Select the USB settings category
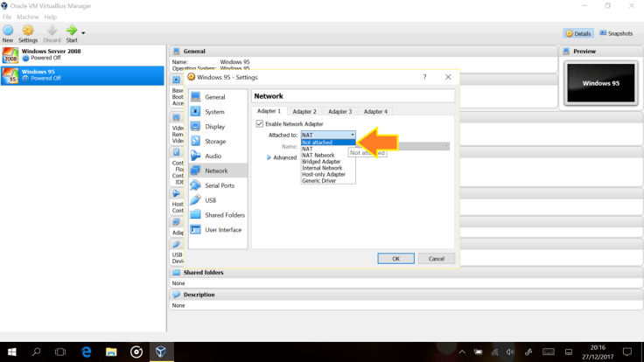This screenshot has height=362, width=644. pos(196,200)
